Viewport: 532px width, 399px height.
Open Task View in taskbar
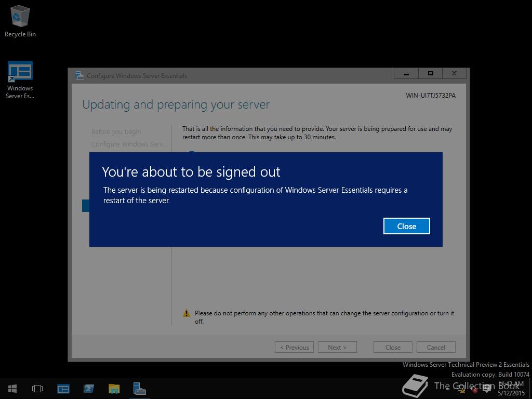(37, 389)
